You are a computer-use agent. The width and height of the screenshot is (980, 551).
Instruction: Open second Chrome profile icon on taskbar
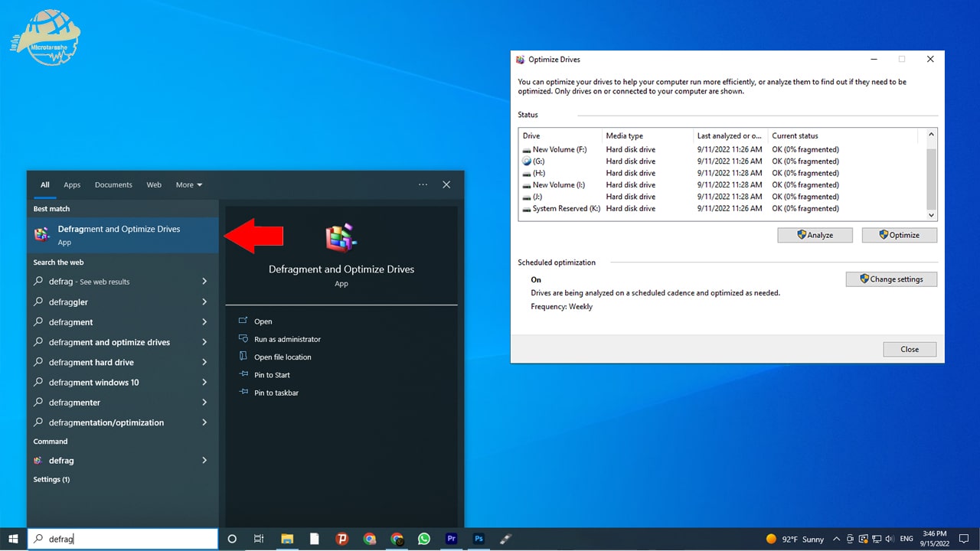(397, 539)
